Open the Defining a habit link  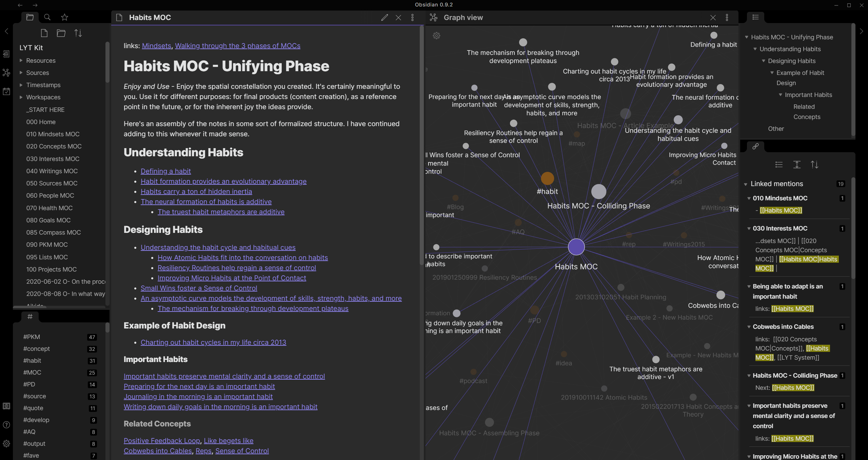click(165, 171)
